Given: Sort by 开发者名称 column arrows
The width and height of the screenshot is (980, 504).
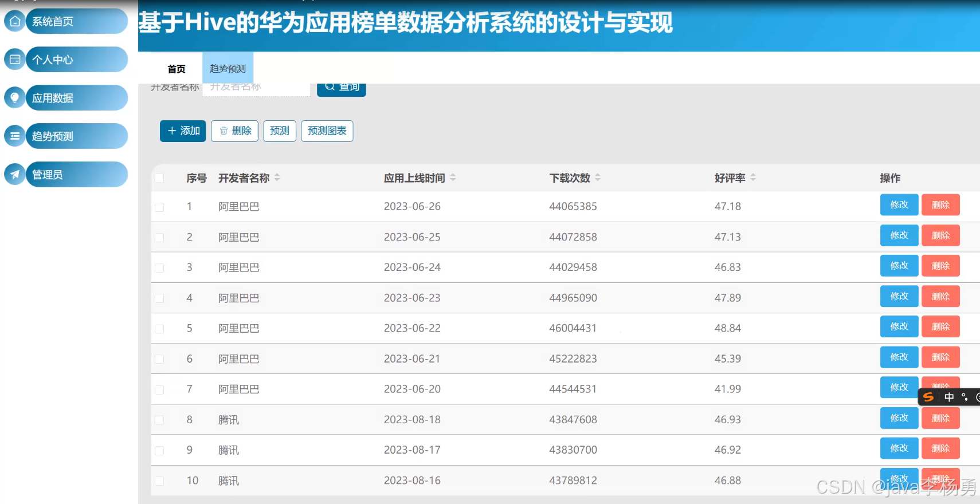Looking at the screenshot, I should point(277,178).
